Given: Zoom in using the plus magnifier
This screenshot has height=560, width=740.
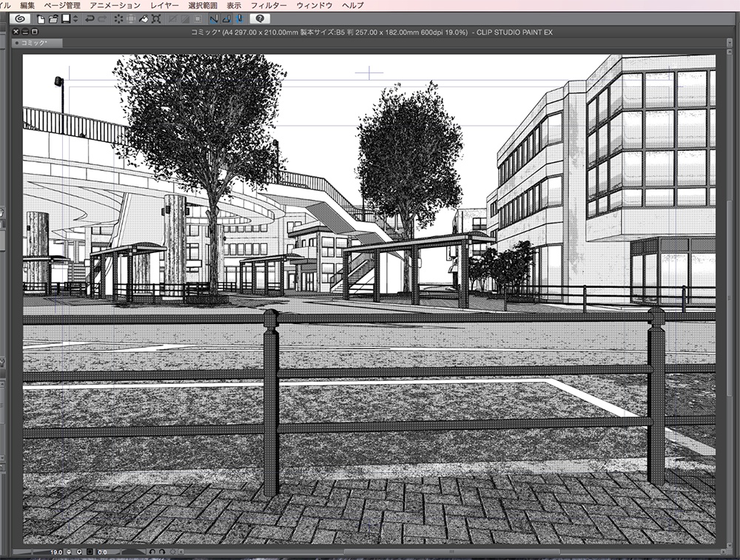Looking at the screenshot, I should click(x=79, y=552).
